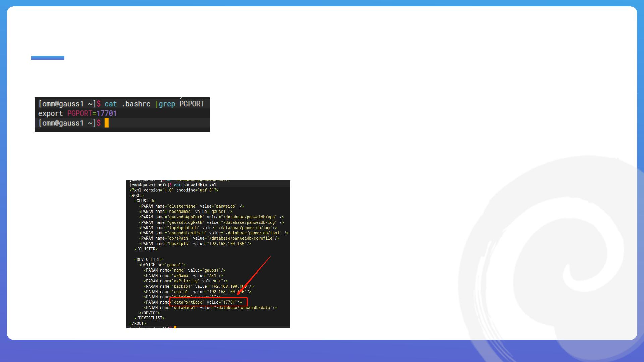Click the 'export PGPORT=17701' line
Image resolution: width=644 pixels, height=362 pixels.
tap(77, 113)
